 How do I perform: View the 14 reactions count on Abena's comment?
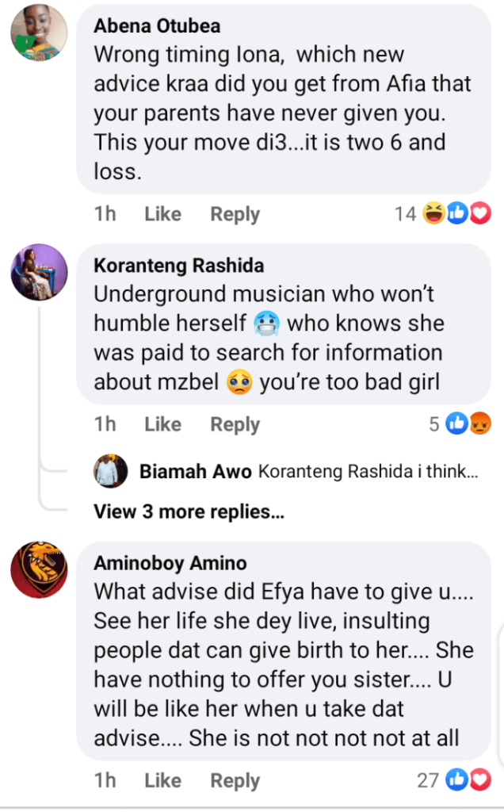405,214
